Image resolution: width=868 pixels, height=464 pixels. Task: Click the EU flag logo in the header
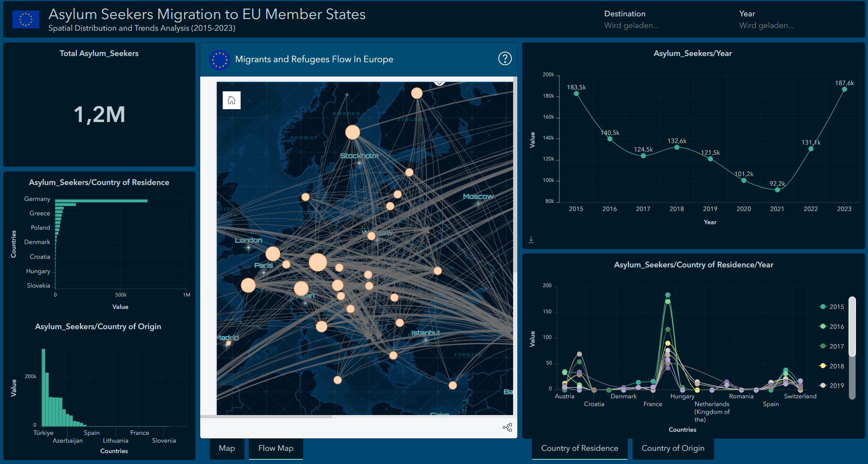click(x=26, y=19)
